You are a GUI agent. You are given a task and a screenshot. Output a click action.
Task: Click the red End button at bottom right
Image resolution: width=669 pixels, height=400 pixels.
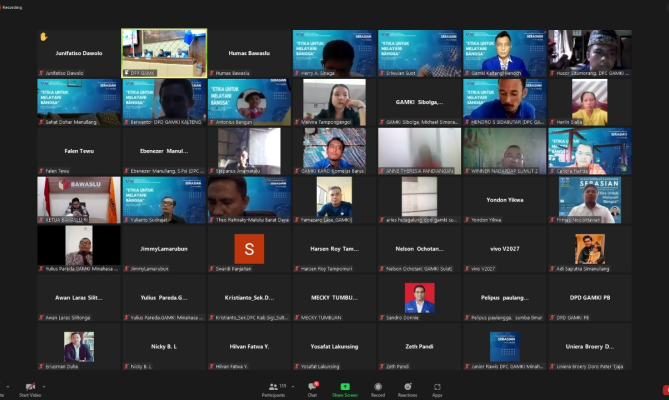[x=664, y=389]
